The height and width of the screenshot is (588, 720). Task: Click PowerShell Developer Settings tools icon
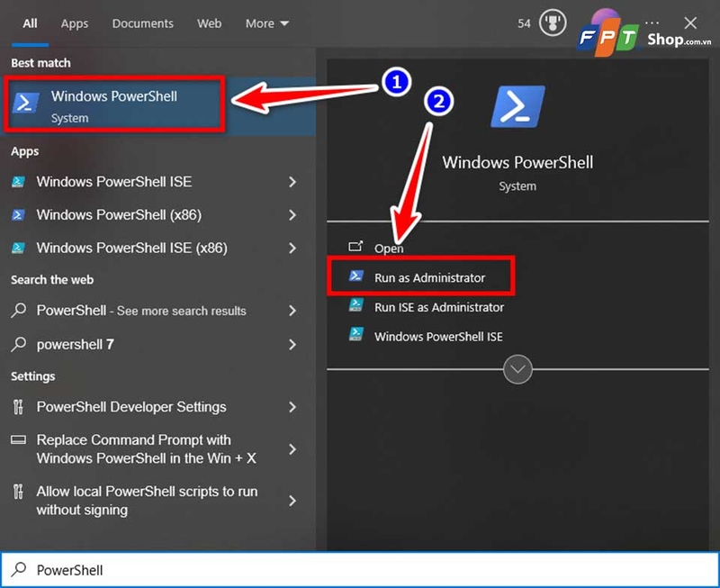click(18, 407)
